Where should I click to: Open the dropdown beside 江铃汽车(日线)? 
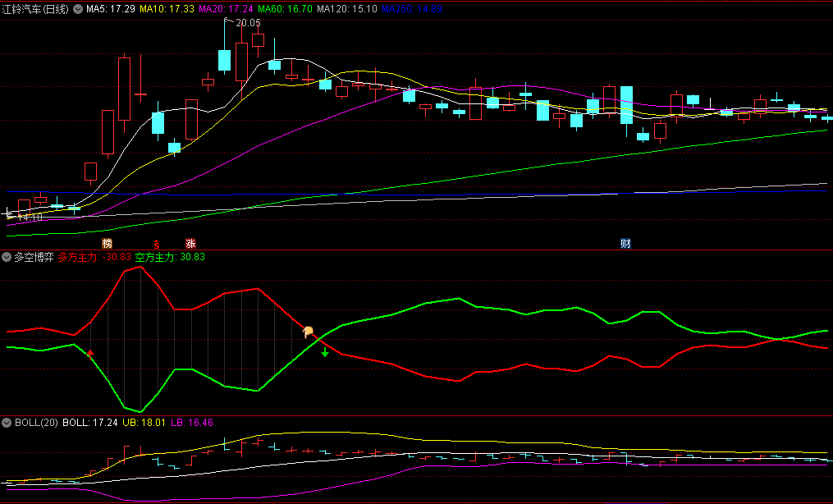coord(78,9)
